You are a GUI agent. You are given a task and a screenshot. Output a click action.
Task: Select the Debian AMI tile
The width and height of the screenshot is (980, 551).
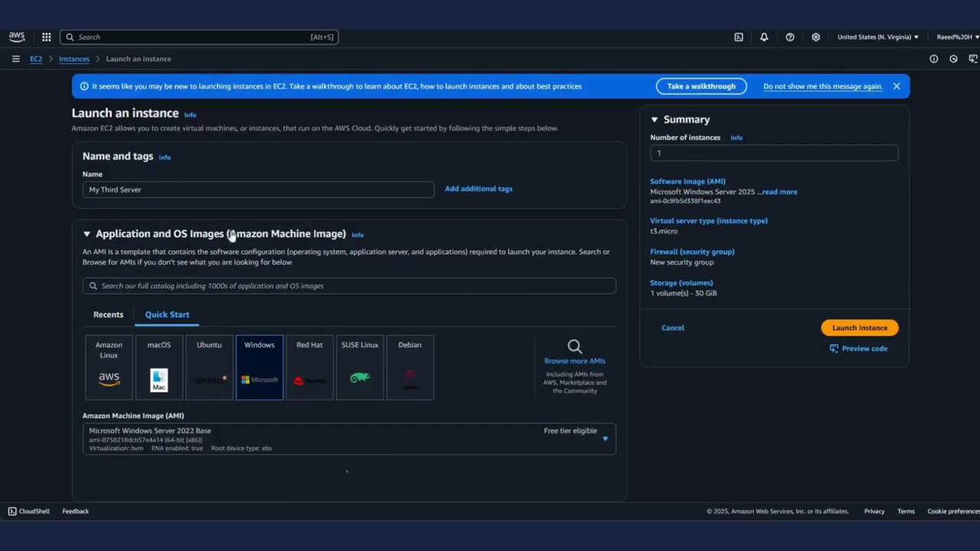[x=410, y=367]
